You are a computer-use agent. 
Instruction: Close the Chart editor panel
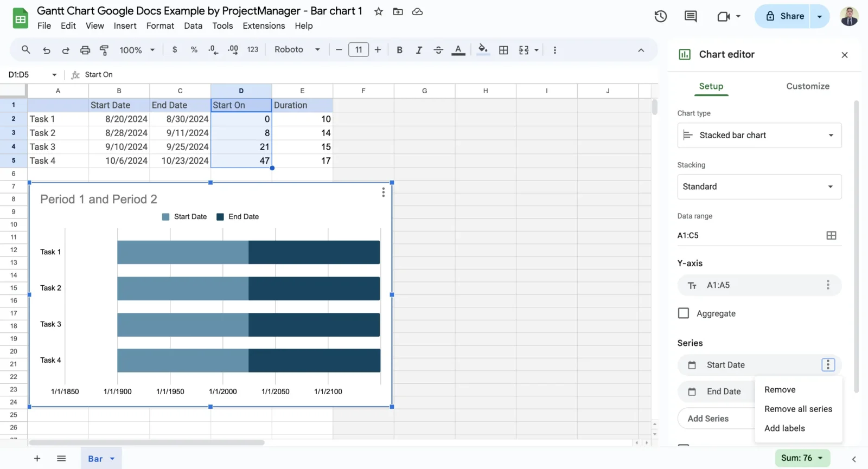844,55
